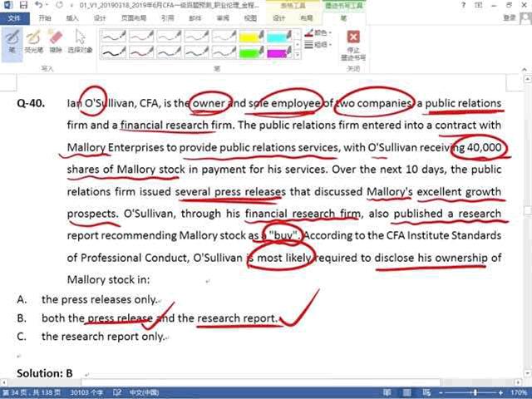Open the Mailings (邮件) ribbon tab
Image resolution: width=532 pixels, height=399 pixels.
tap(195, 18)
